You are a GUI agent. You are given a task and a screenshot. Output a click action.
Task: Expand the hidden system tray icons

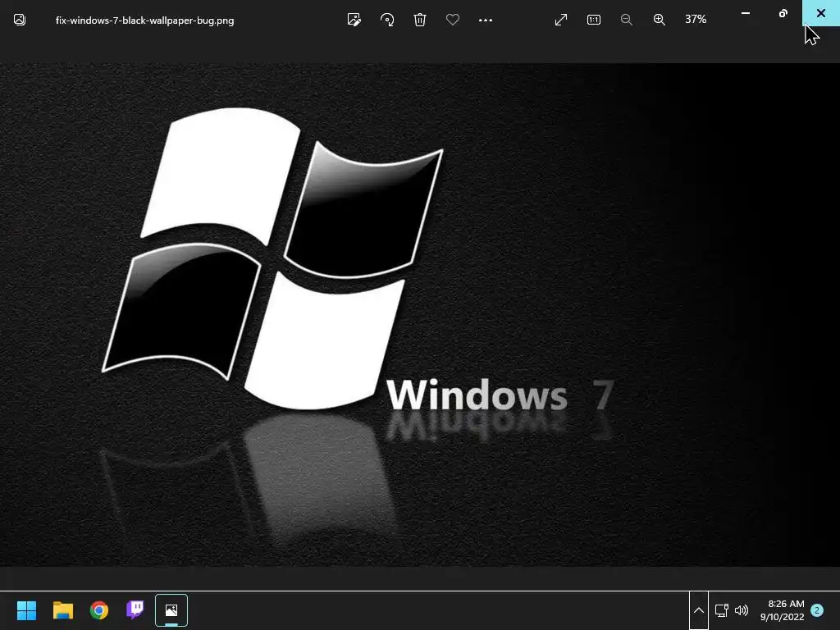coord(699,610)
